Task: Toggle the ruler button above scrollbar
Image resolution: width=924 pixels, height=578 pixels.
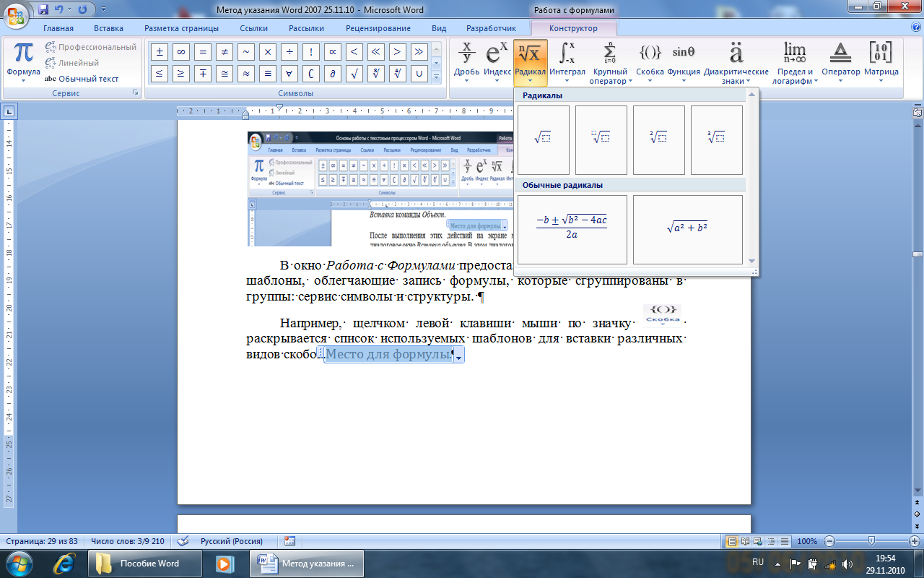Action: click(918, 113)
